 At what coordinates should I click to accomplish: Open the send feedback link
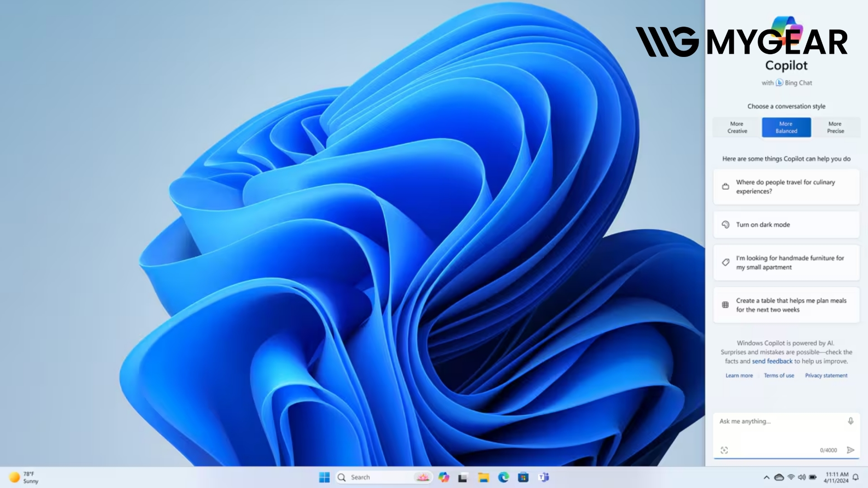(772, 361)
